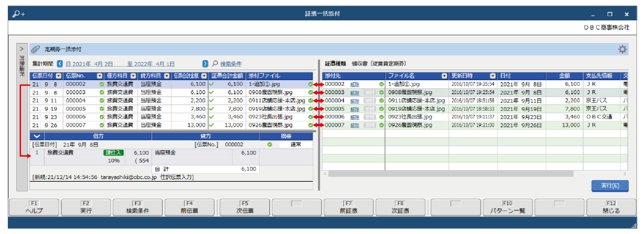The image size is (644, 234).
Task: Click green status icon for slip 000002
Action: click(x=101, y=84)
